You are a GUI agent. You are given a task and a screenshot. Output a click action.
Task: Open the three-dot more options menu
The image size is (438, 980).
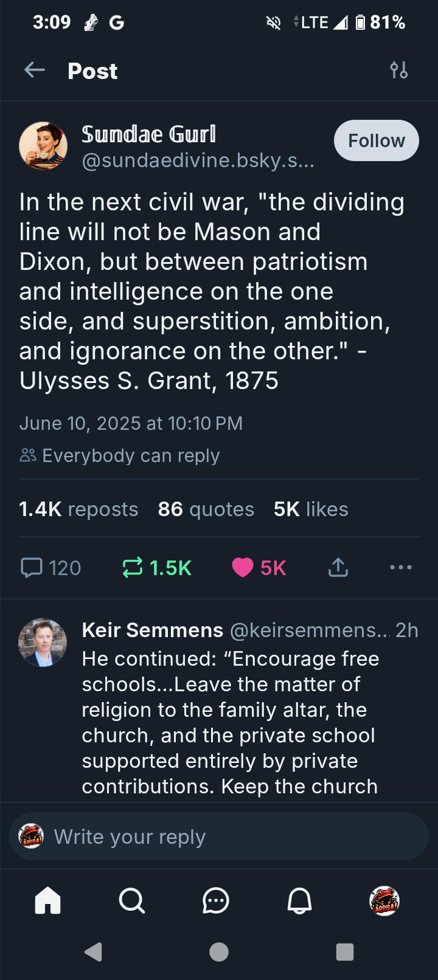[x=401, y=568]
